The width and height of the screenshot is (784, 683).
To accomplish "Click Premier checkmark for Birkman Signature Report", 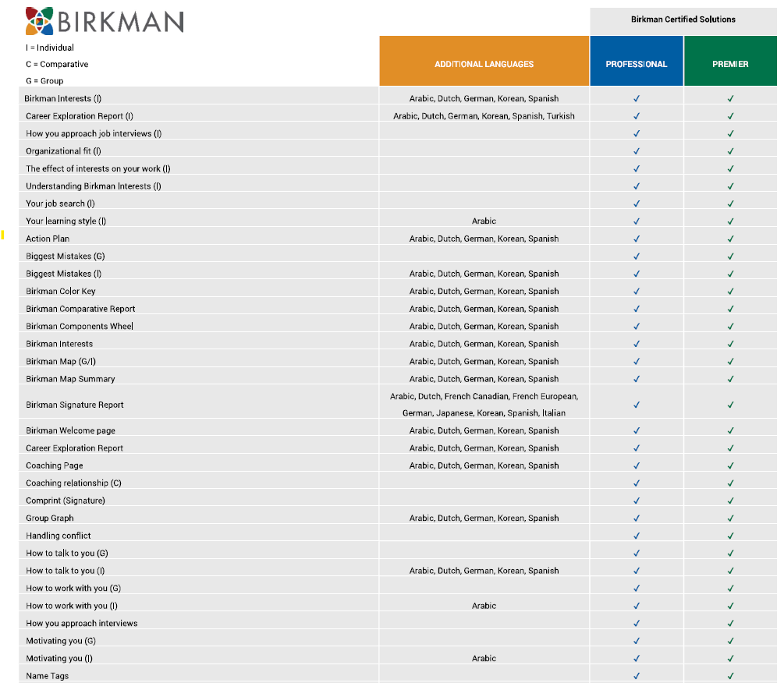I will (730, 405).
